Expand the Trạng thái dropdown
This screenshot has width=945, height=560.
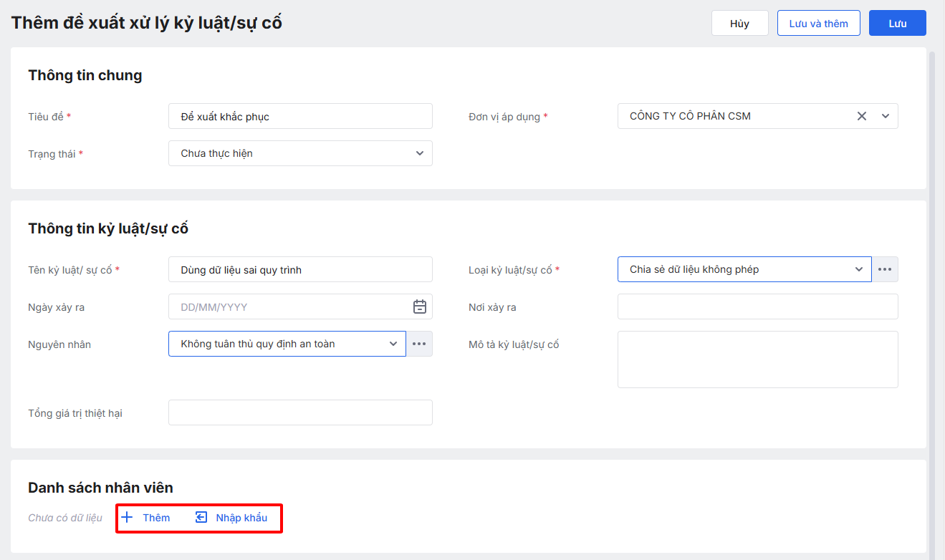(419, 153)
